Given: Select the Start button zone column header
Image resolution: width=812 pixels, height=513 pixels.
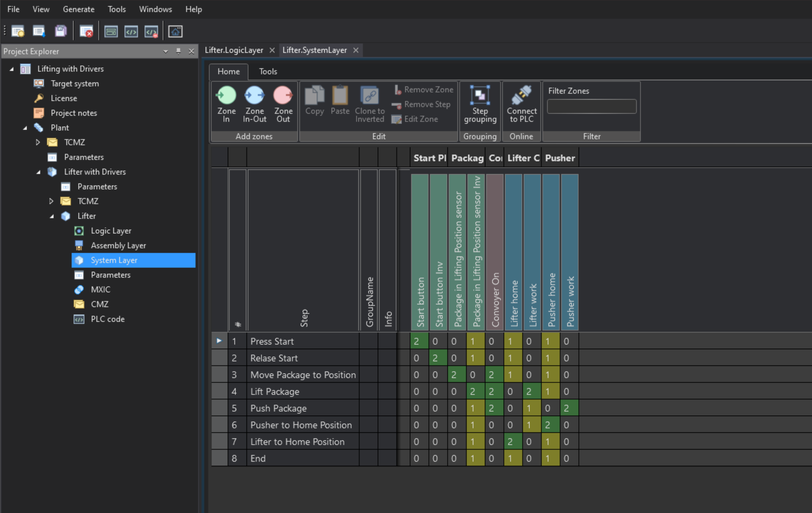Looking at the screenshot, I should [x=420, y=252].
